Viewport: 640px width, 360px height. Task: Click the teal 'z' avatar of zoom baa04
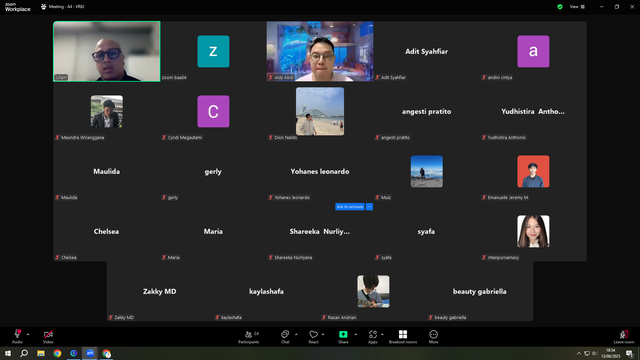[x=213, y=51]
